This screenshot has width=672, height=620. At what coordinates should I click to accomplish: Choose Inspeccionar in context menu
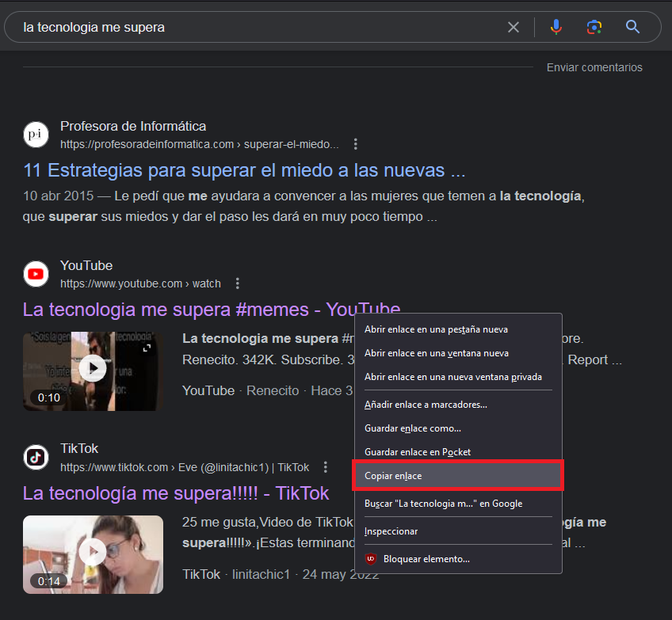(458, 531)
